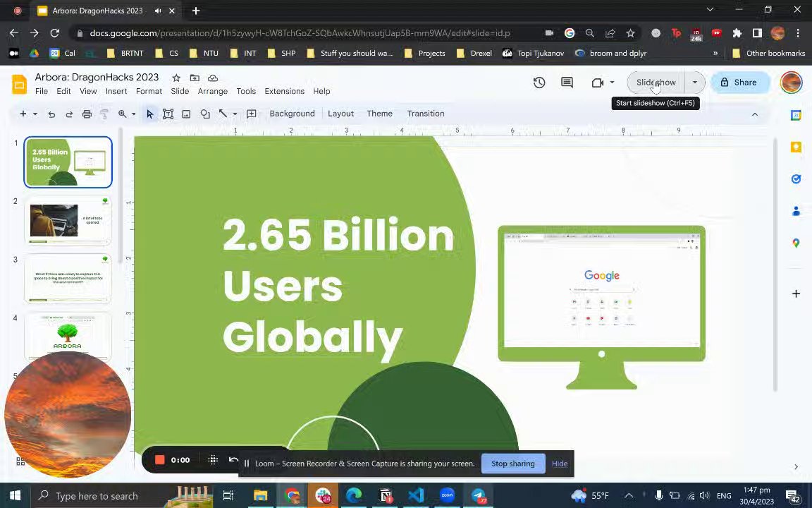Star the Arbora presentation title
This screenshot has height=508, width=812.
tap(176, 78)
